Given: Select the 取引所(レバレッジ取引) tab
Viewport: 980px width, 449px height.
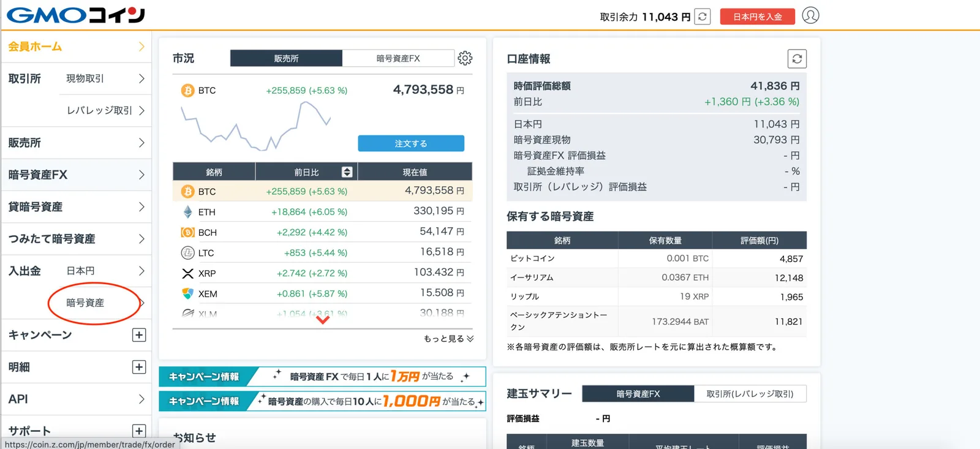Looking at the screenshot, I should 750,394.
